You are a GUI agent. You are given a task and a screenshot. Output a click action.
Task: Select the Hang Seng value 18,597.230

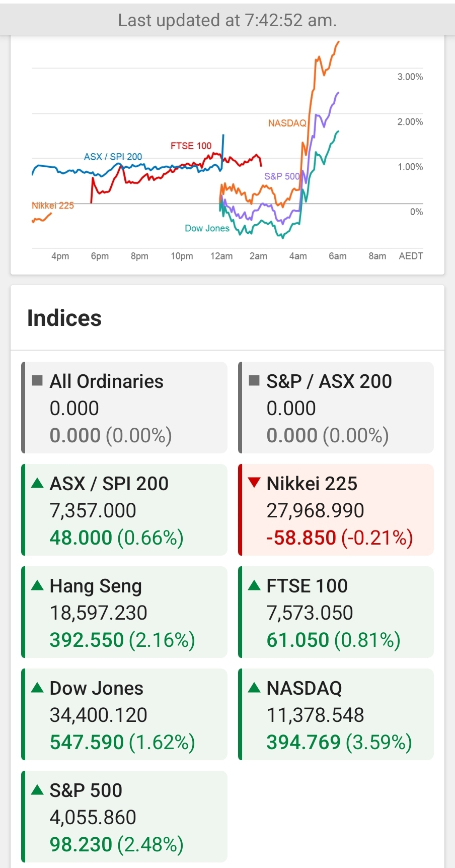point(98,613)
